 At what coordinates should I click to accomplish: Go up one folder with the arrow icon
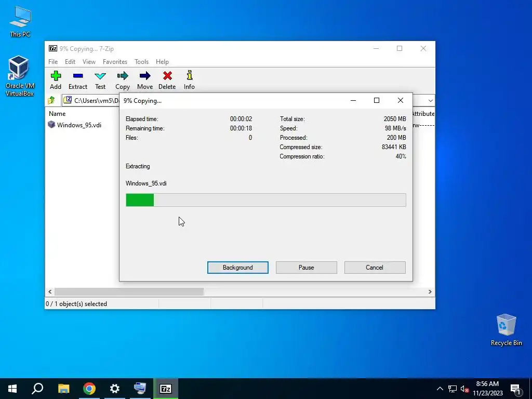51,100
